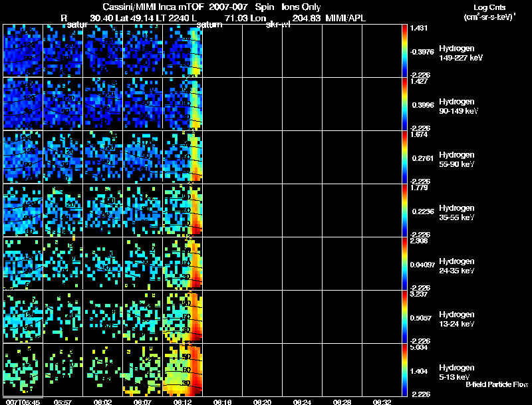The height and width of the screenshot is (405, 532).
Task: Select the Hydrogen 24-35 keV color scale
Action: [406, 264]
